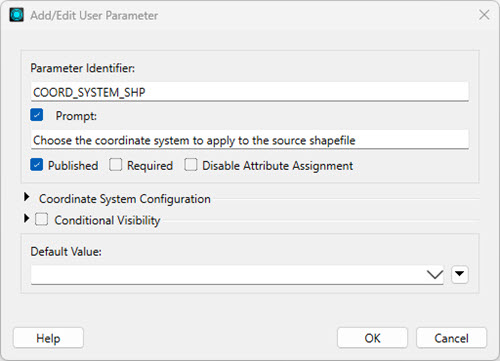Screen dimensions: 500x361
Task: Click the Parameter Identifier field COORD_SYSTEM_SHP
Action: [x=250, y=92]
